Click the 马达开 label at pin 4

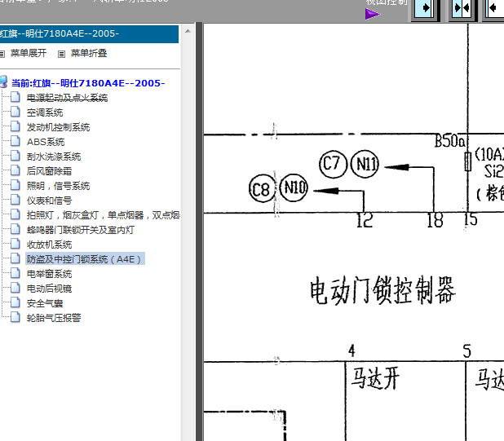[375, 379]
